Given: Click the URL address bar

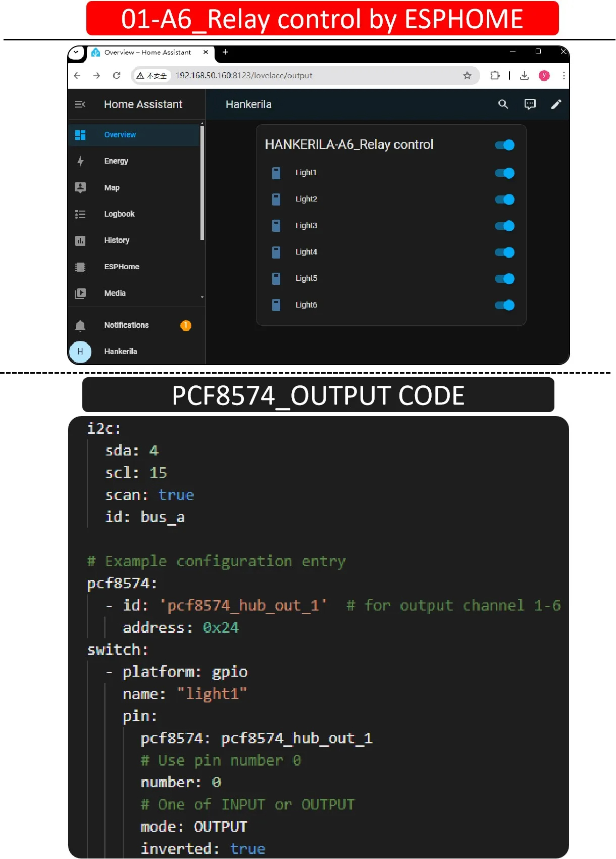Looking at the screenshot, I should click(x=303, y=76).
